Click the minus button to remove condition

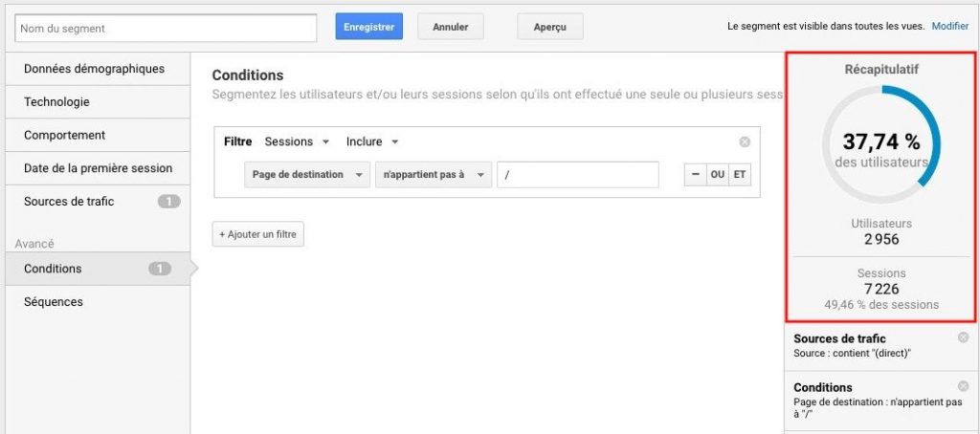[x=694, y=175]
